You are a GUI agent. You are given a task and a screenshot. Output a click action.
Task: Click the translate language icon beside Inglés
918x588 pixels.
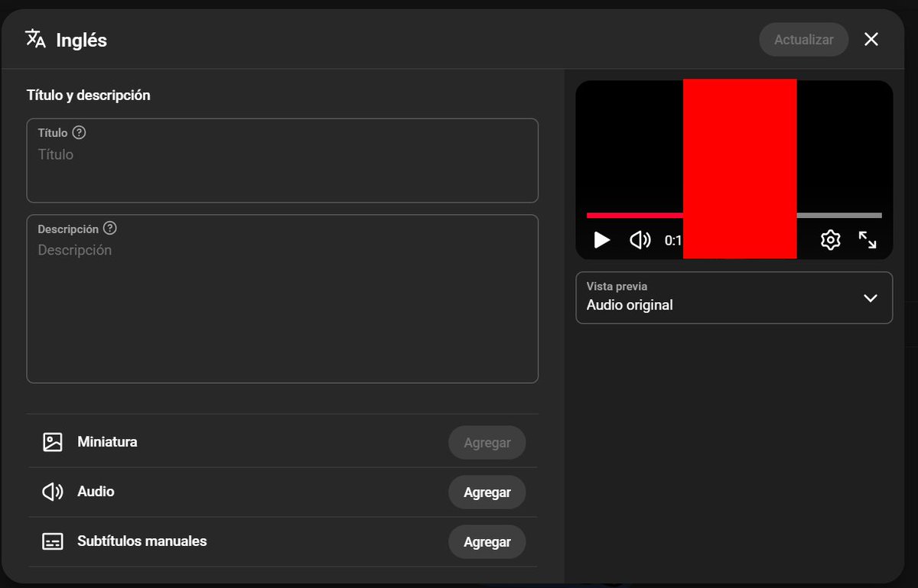[35, 39]
